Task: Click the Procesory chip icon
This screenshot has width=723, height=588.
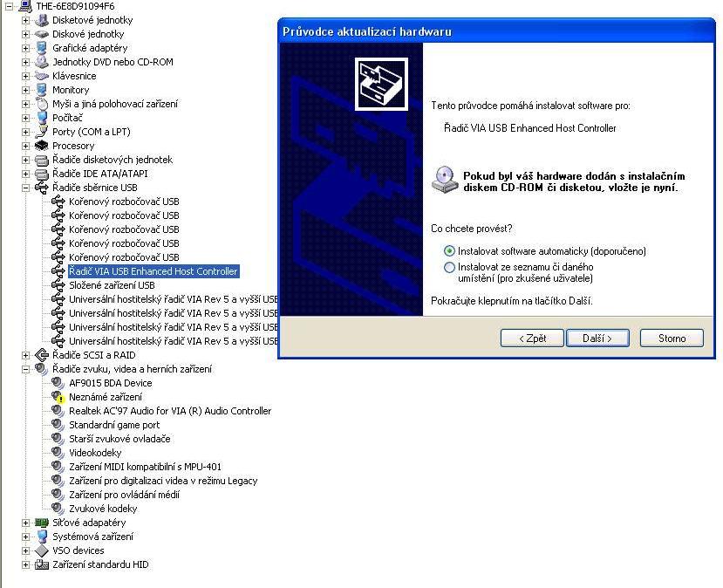Action: tap(42, 146)
